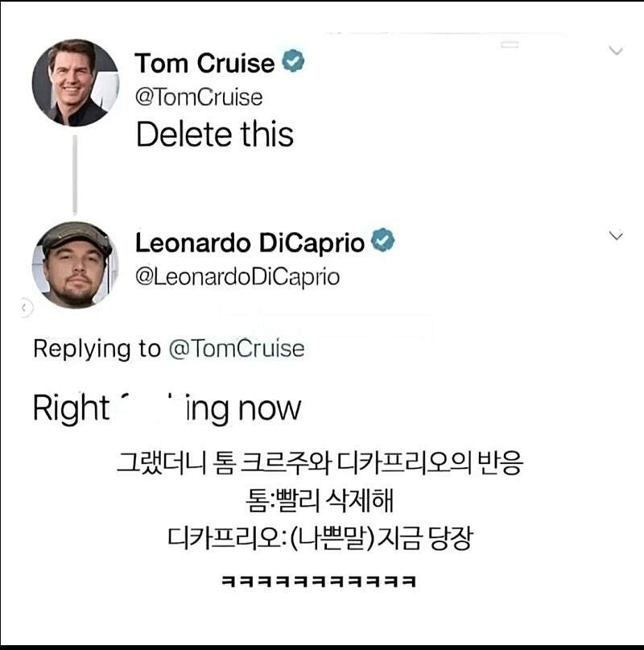Screen dimensions: 644x650
Task: Open the @TomCruise handle under the name
Action: 199,97
